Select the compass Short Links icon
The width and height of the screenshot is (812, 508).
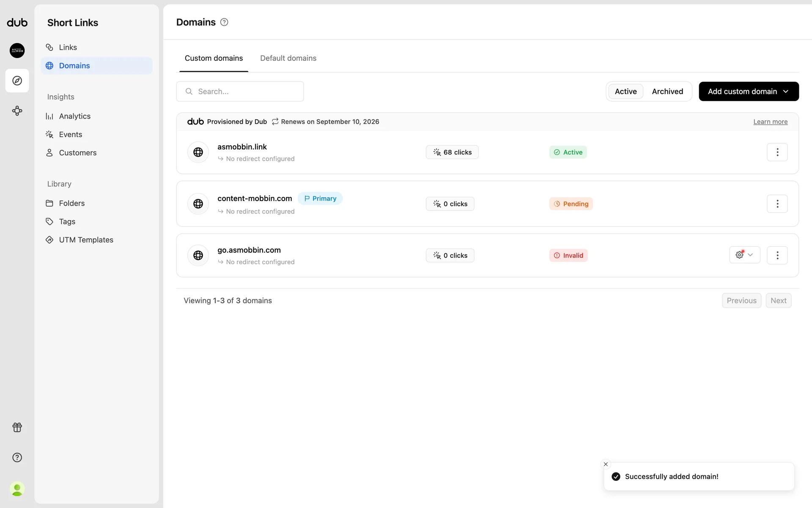(x=17, y=80)
